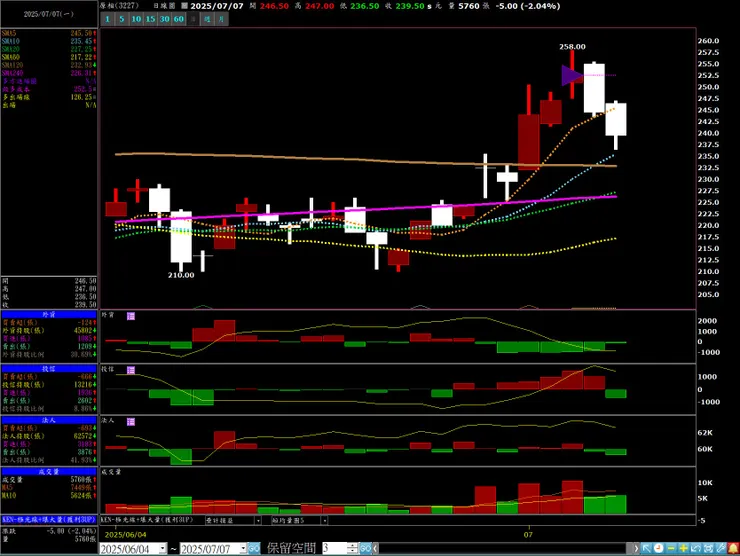740x556 pixels.
Task: Click the blue 外資 section header in left panel
Action: pyautogui.click(x=49, y=314)
